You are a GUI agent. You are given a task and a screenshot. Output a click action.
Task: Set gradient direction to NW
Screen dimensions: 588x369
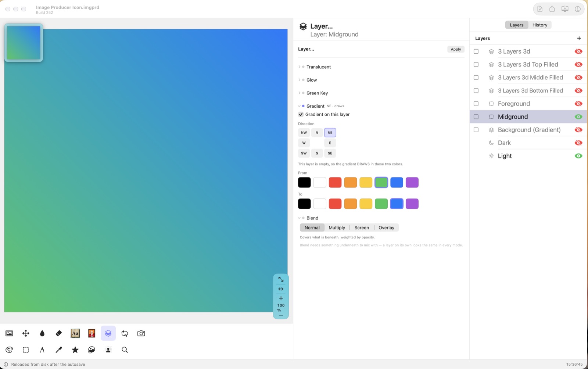point(304,133)
